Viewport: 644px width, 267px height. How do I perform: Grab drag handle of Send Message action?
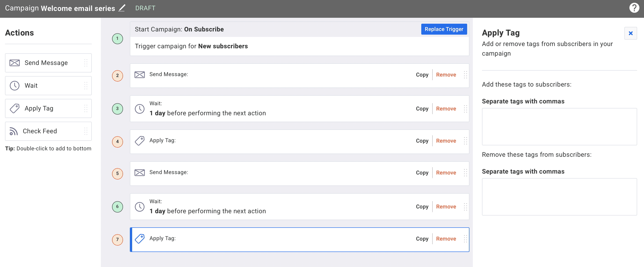[x=86, y=63]
